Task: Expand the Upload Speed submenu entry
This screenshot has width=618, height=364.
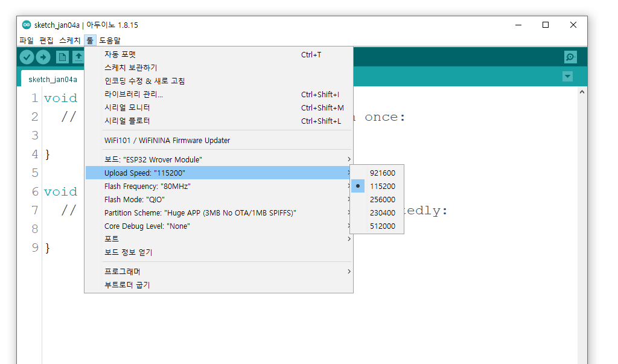Action: pos(218,173)
